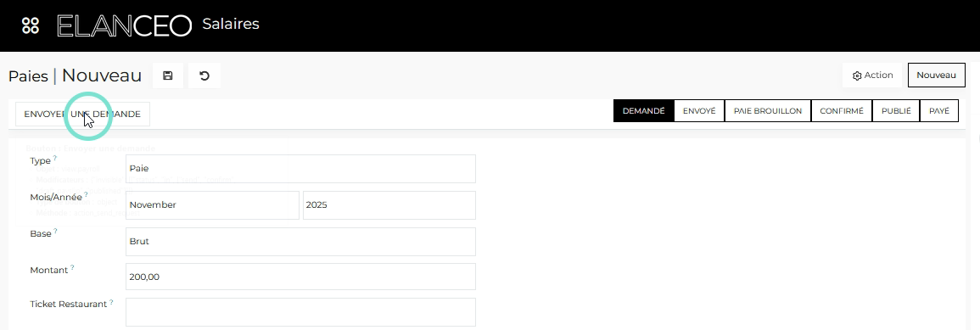
Task: Show help tooltip next to Montant label
Action: (72, 267)
